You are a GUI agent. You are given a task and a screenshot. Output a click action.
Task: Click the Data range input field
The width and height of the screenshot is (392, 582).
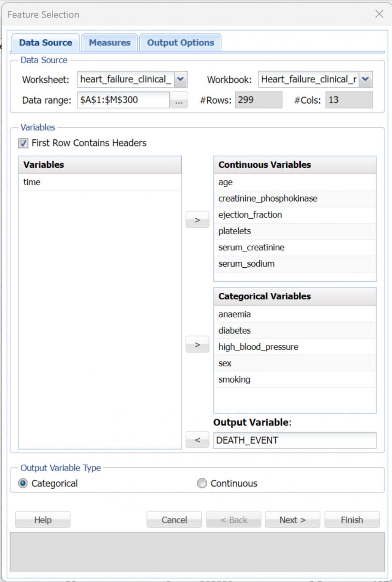[123, 100]
